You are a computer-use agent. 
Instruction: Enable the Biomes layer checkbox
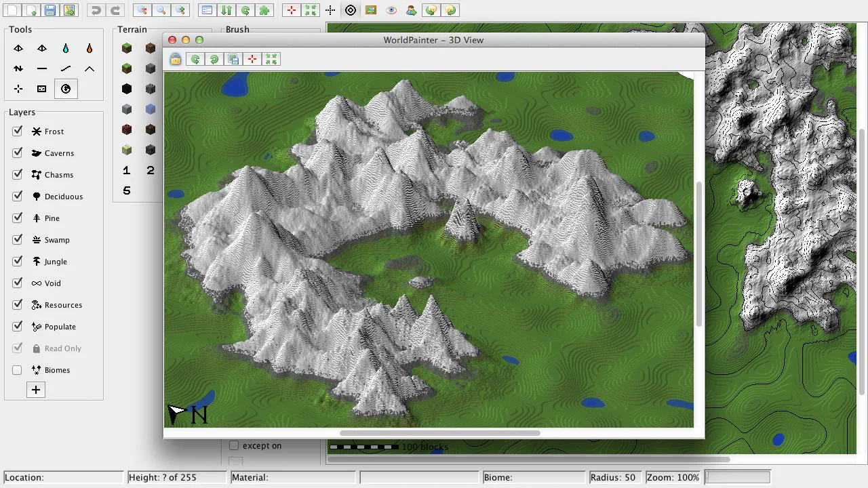click(18, 370)
